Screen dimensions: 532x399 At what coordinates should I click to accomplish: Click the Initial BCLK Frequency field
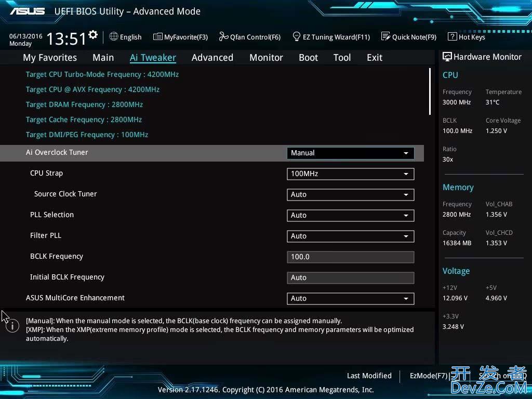351,277
